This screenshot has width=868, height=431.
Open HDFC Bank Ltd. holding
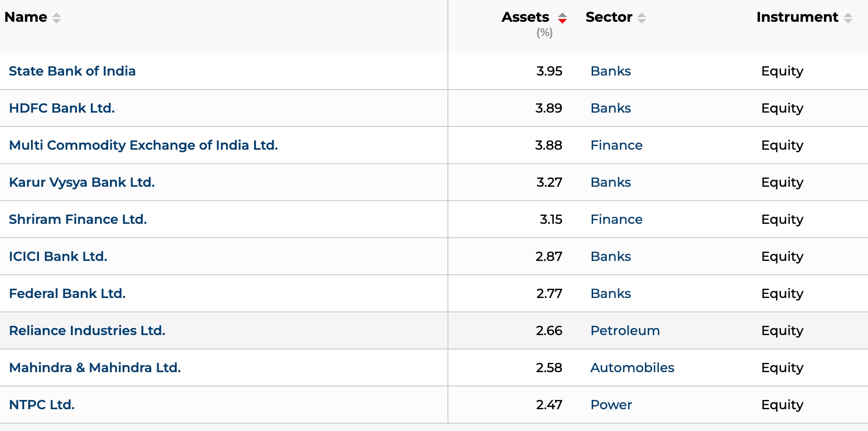tap(62, 108)
